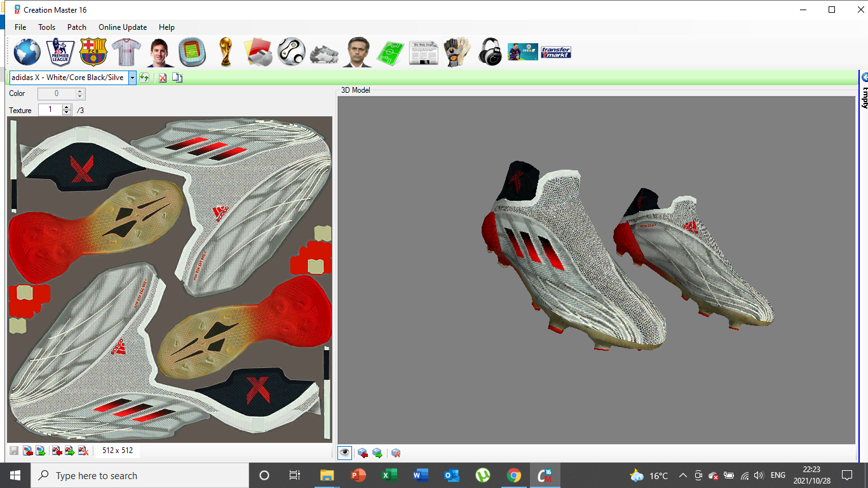Click the disabled Color value field
Screen dimensions: 868x488
click(x=57, y=93)
